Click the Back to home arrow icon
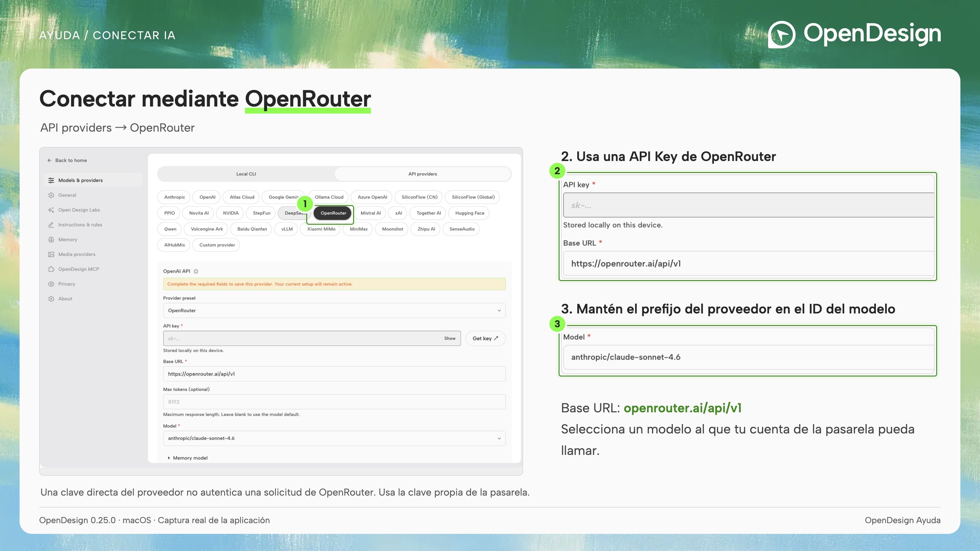 tap(49, 160)
